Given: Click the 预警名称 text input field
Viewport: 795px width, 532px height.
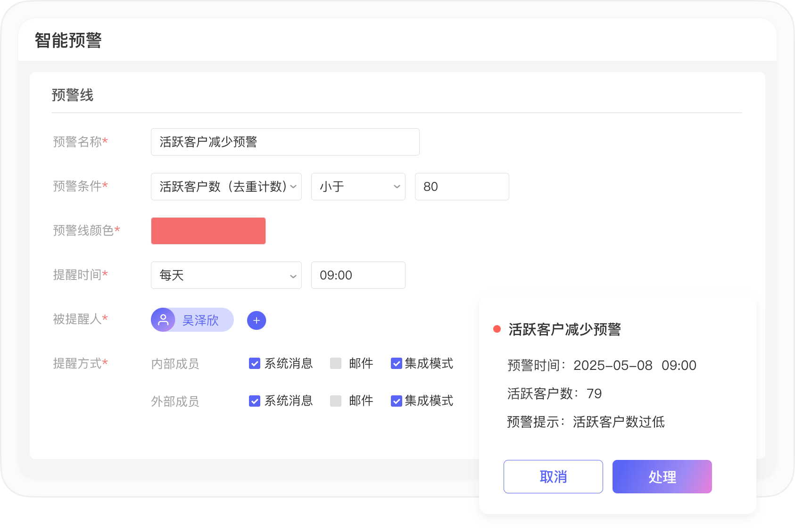Looking at the screenshot, I should [285, 142].
